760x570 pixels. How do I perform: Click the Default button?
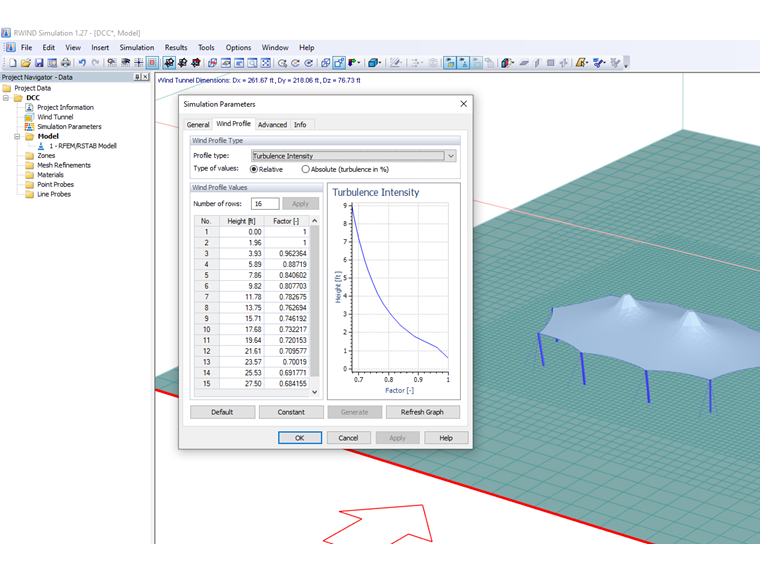[222, 412]
